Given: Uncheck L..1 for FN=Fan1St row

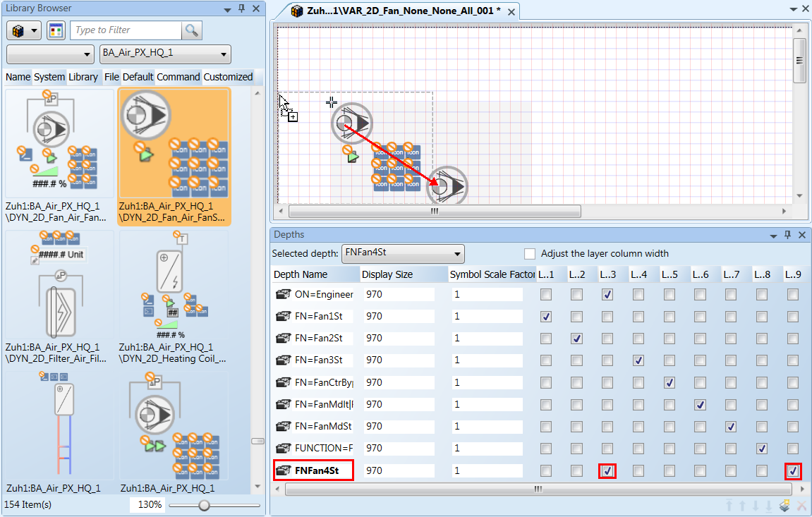Looking at the screenshot, I should click(545, 317).
